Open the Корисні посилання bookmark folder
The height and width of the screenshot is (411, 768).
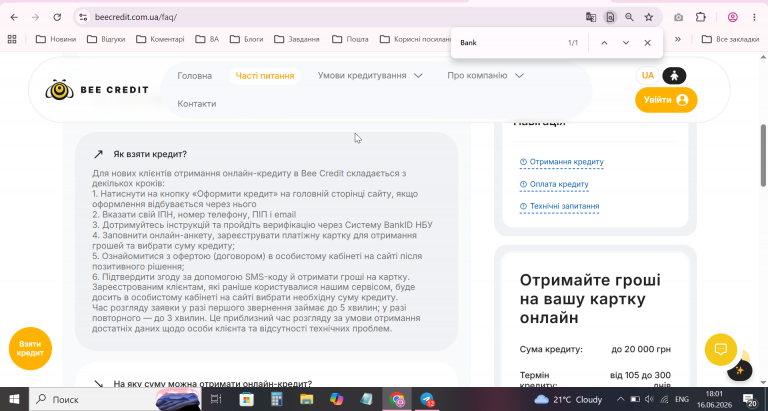click(415, 39)
